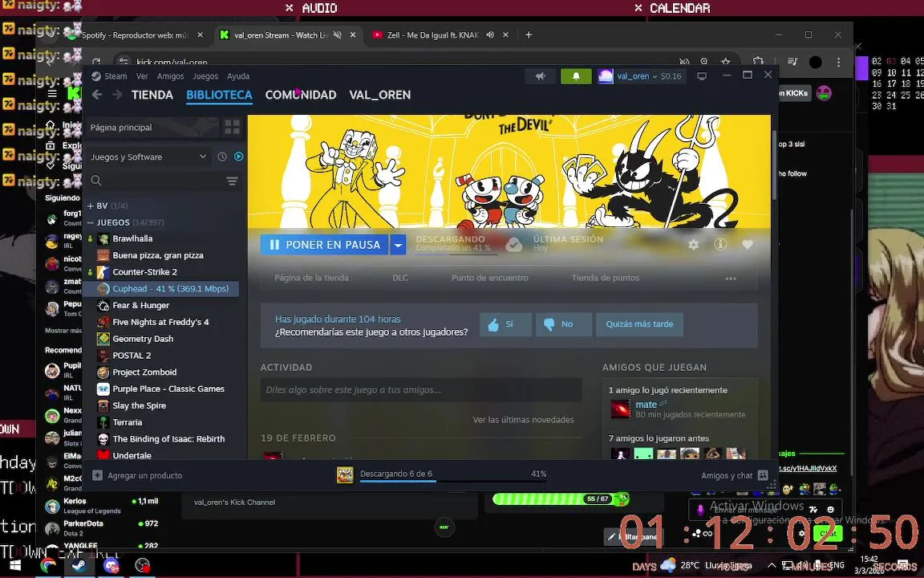Switch to library grid view icon
Screen dimensions: 924x578
232,128
